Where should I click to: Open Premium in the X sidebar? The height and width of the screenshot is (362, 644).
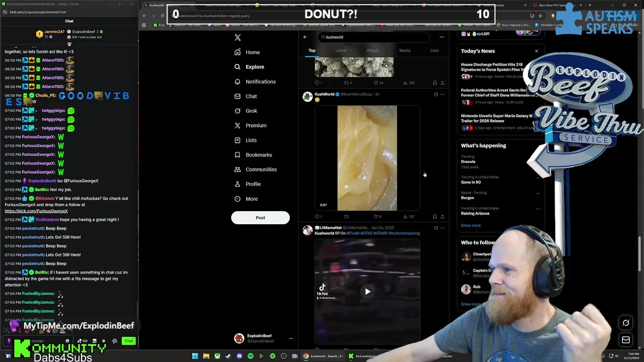tap(250, 125)
